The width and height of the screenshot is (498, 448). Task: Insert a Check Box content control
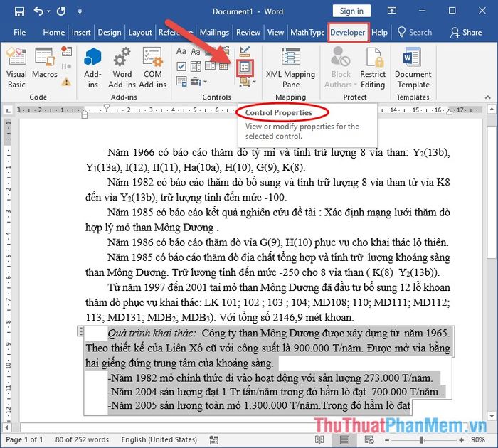[181, 66]
